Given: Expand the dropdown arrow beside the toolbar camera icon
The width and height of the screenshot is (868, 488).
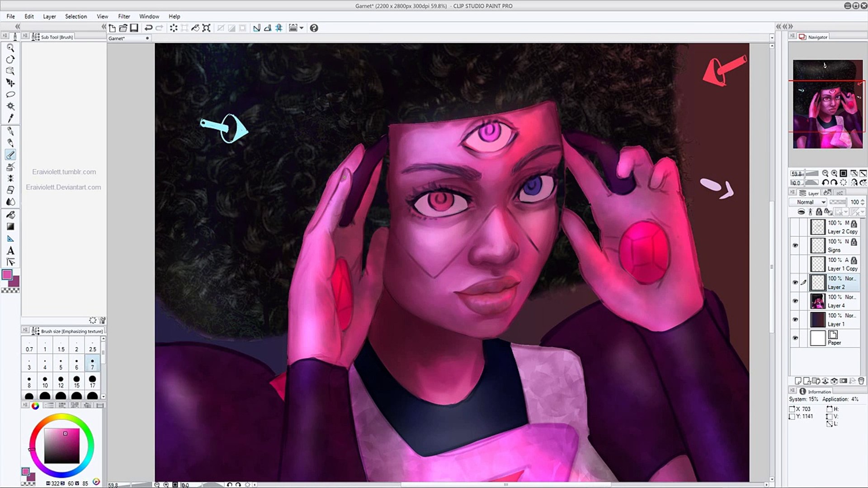Looking at the screenshot, I should coord(302,28).
